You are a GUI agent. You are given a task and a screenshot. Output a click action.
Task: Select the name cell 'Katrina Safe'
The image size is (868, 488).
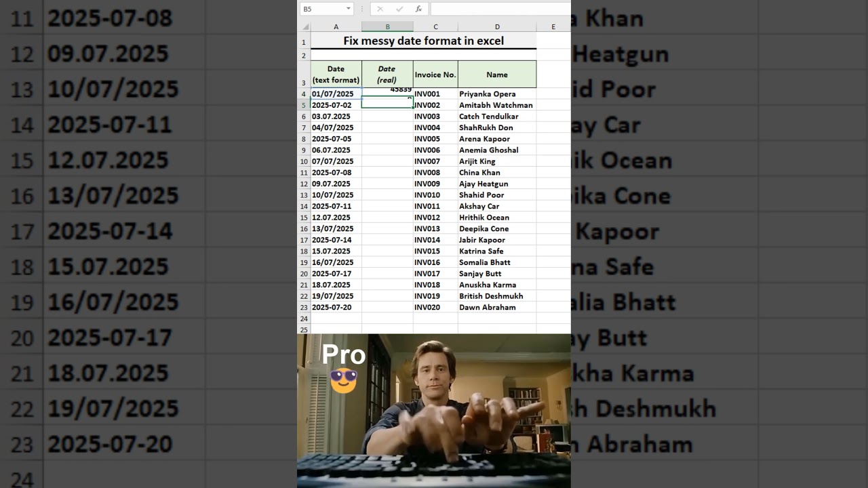[x=497, y=251]
